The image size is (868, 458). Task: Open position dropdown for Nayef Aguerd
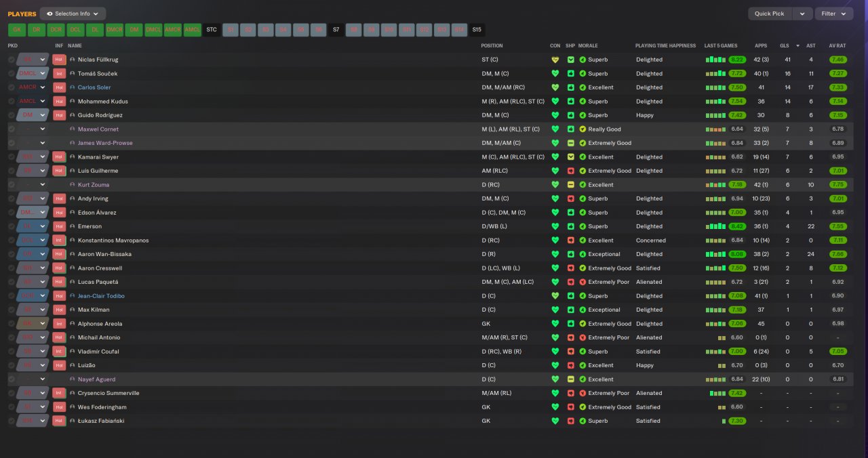pyautogui.click(x=33, y=379)
